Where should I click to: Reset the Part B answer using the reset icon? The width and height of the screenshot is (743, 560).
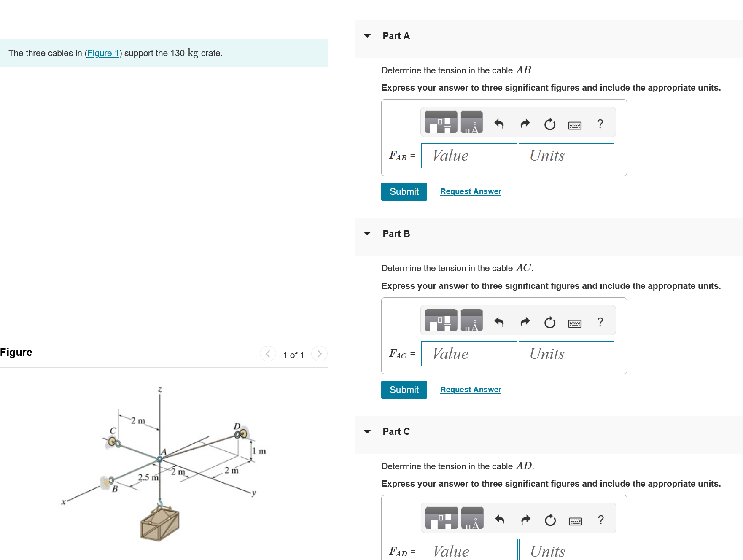click(x=549, y=323)
